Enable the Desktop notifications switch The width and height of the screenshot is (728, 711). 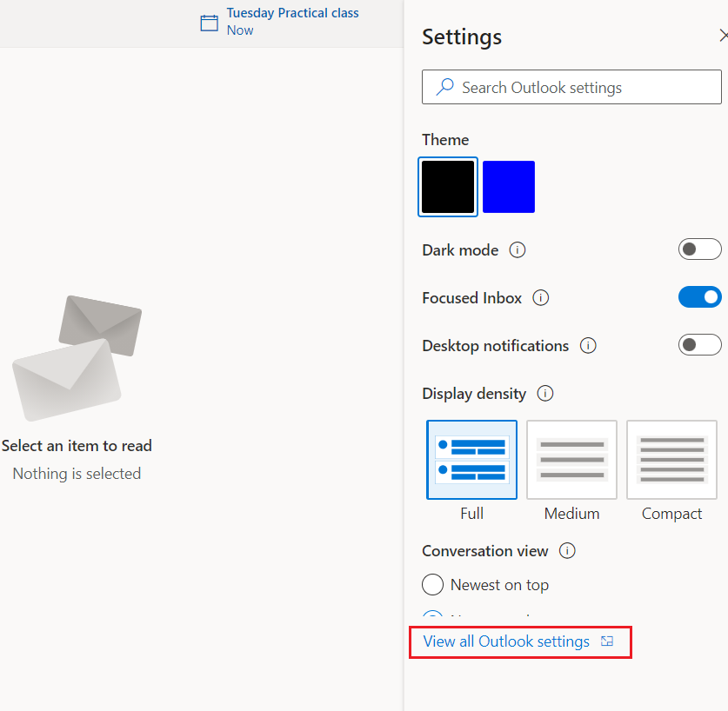[x=699, y=345]
